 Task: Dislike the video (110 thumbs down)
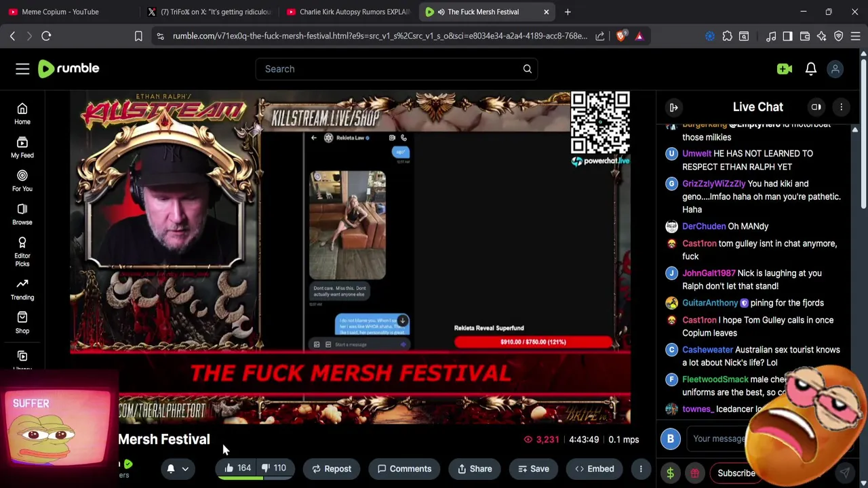pos(274,468)
